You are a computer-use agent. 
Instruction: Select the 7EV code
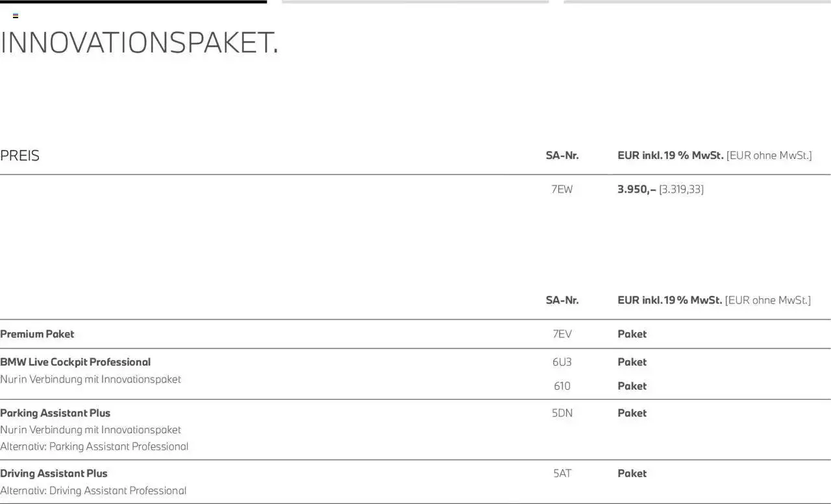(x=562, y=334)
